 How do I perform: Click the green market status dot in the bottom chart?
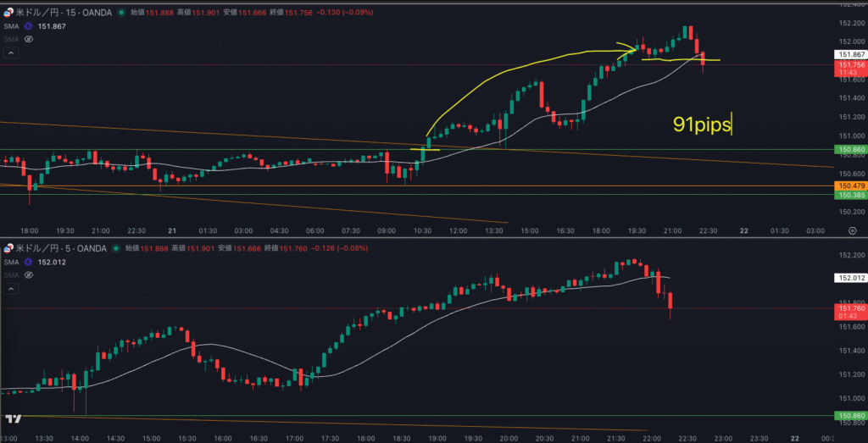116,248
